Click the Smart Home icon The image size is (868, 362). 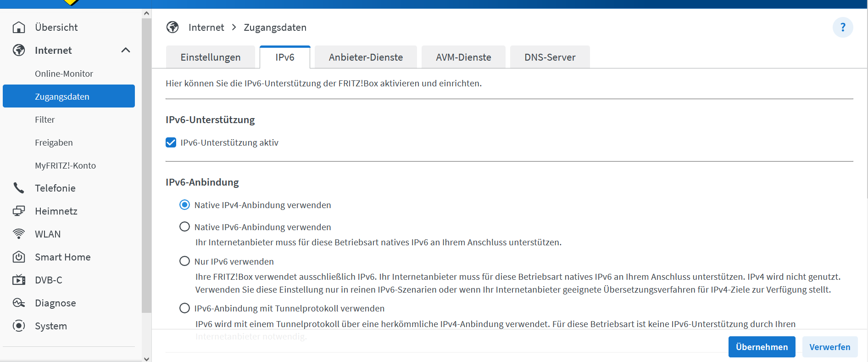point(19,257)
